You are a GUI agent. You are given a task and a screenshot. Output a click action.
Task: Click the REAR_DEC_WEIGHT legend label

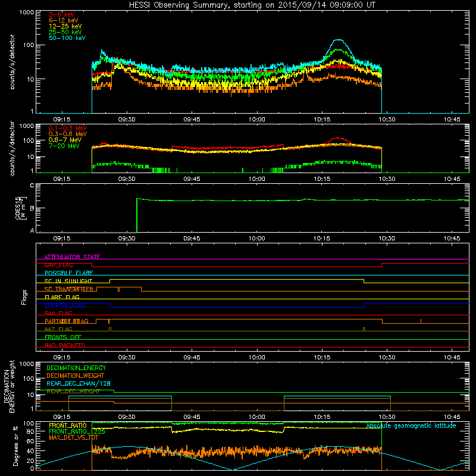coord(73,392)
